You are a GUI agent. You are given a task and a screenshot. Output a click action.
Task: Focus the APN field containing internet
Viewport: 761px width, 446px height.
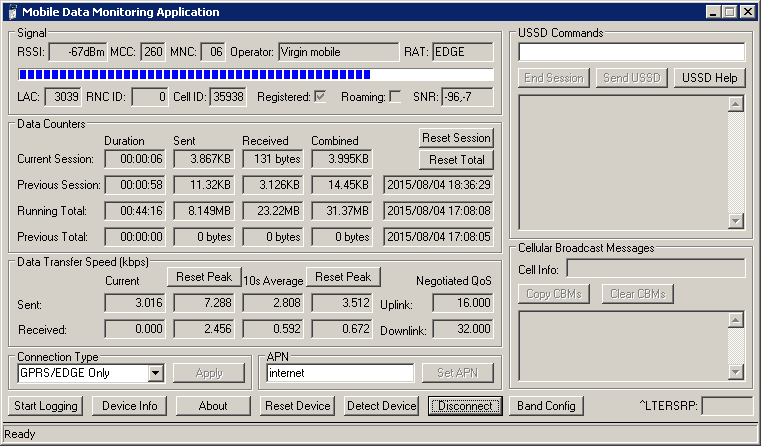340,373
